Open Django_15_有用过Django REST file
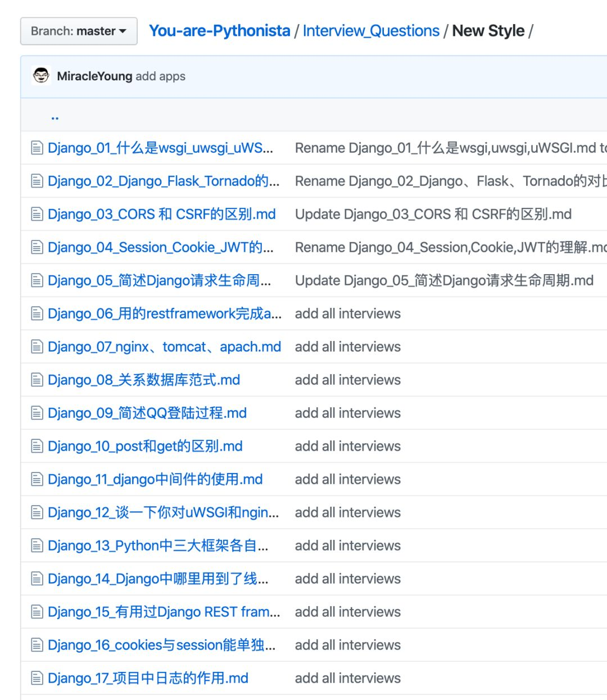 click(164, 612)
